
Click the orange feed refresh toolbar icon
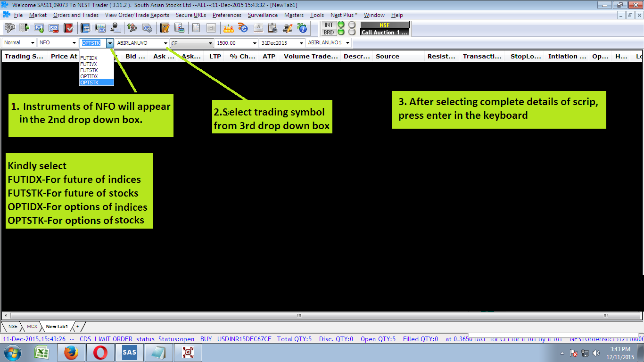point(243,28)
